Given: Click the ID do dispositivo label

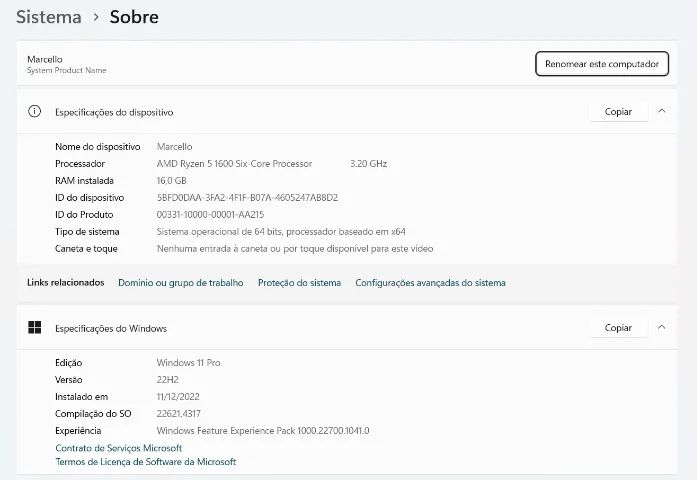Looking at the screenshot, I should click(89, 197).
